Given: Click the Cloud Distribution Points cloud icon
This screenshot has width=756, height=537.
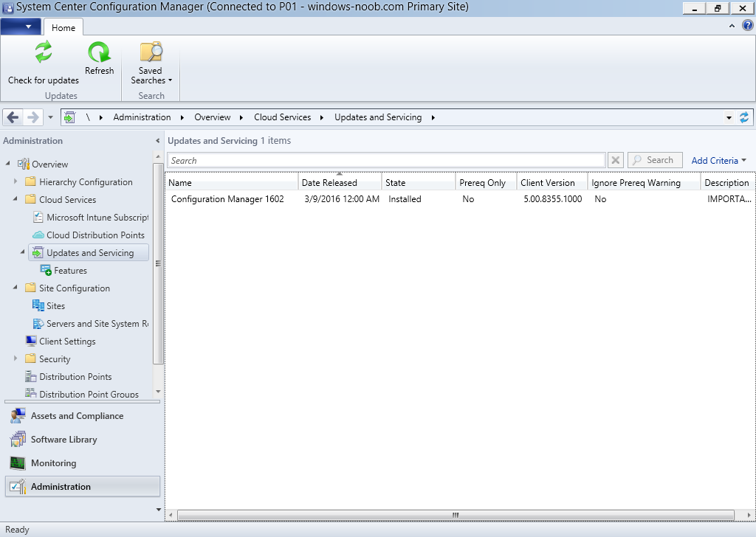Looking at the screenshot, I should pyautogui.click(x=38, y=235).
